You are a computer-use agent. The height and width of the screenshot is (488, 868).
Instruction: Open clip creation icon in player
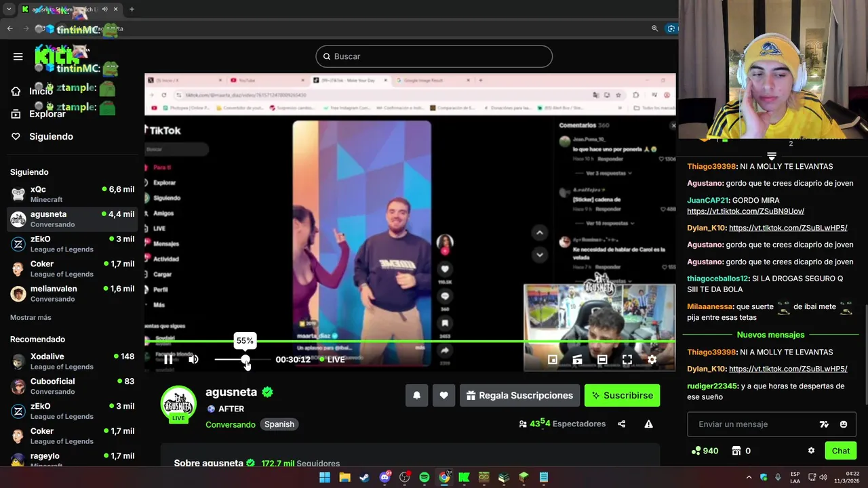pyautogui.click(x=577, y=360)
